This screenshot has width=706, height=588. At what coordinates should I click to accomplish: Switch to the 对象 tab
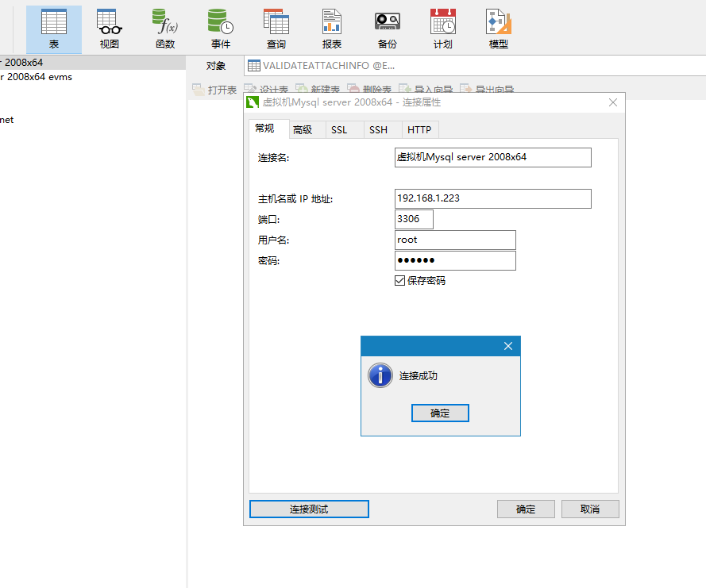point(216,66)
